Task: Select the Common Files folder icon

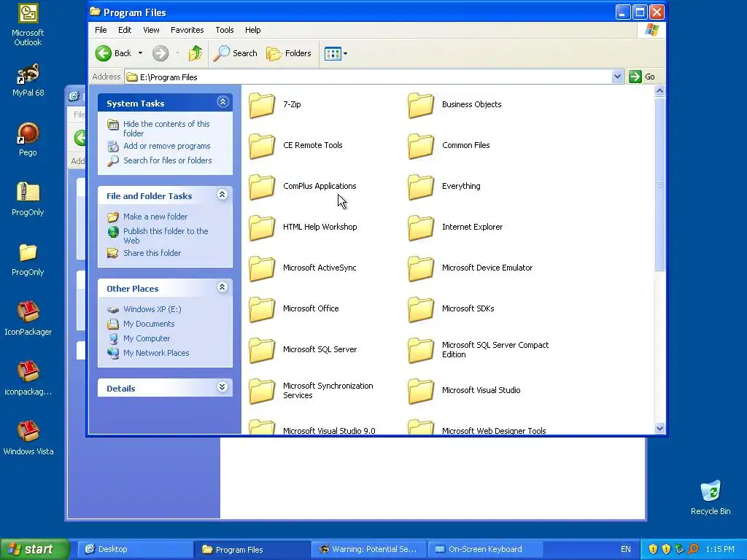Action: 421,146
